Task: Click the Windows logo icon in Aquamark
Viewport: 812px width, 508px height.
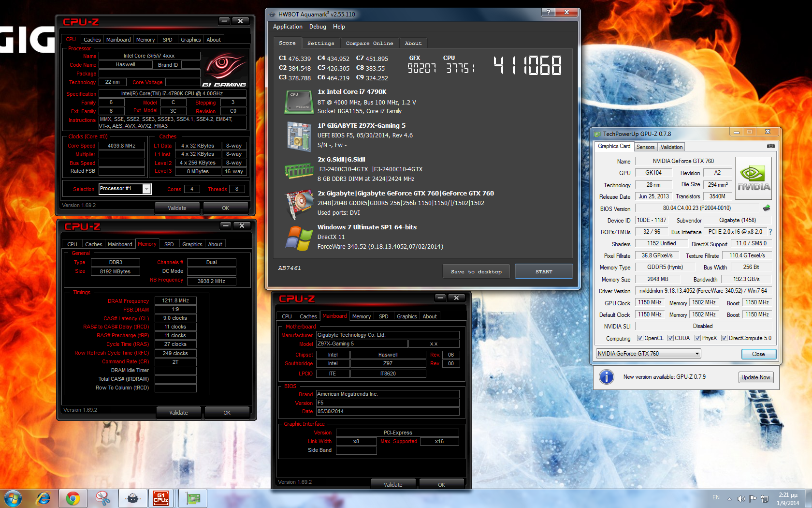Action: pyautogui.click(x=299, y=238)
